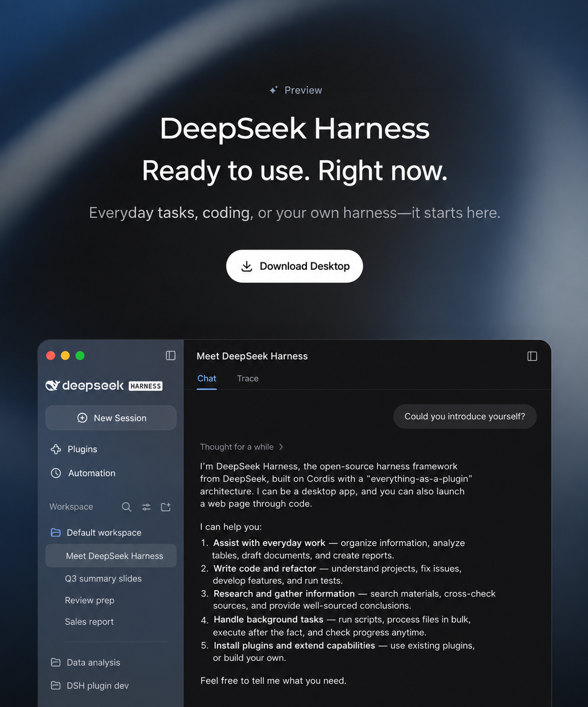Click the Research and gather information item
588x707 pixels.
[348, 600]
